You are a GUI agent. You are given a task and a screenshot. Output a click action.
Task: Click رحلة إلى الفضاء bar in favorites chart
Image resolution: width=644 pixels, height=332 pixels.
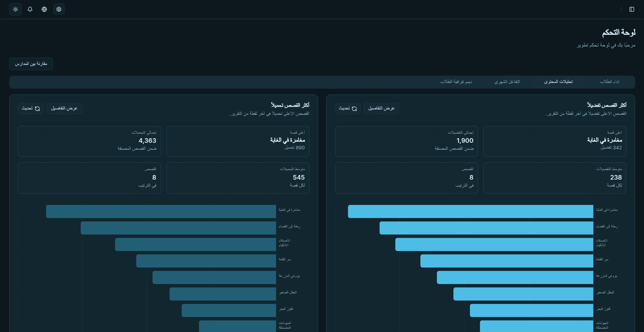pos(486,228)
